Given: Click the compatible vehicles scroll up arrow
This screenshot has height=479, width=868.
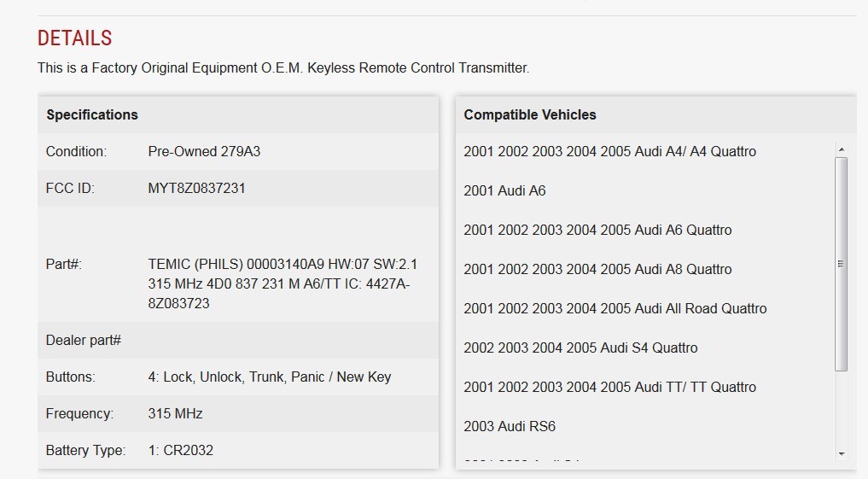Looking at the screenshot, I should 842,150.
